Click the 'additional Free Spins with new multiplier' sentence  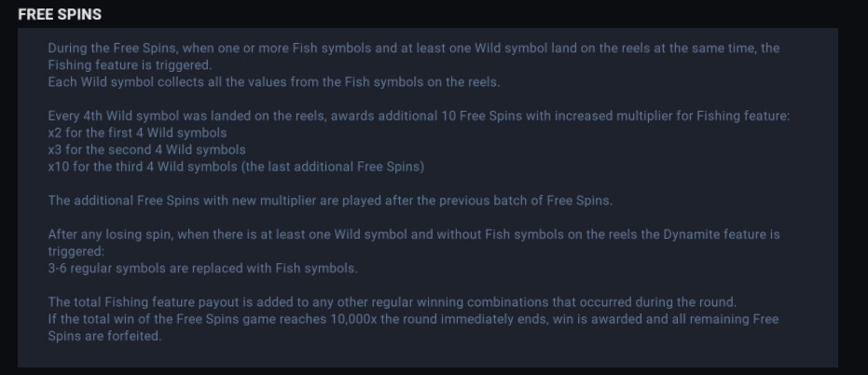pyautogui.click(x=330, y=201)
